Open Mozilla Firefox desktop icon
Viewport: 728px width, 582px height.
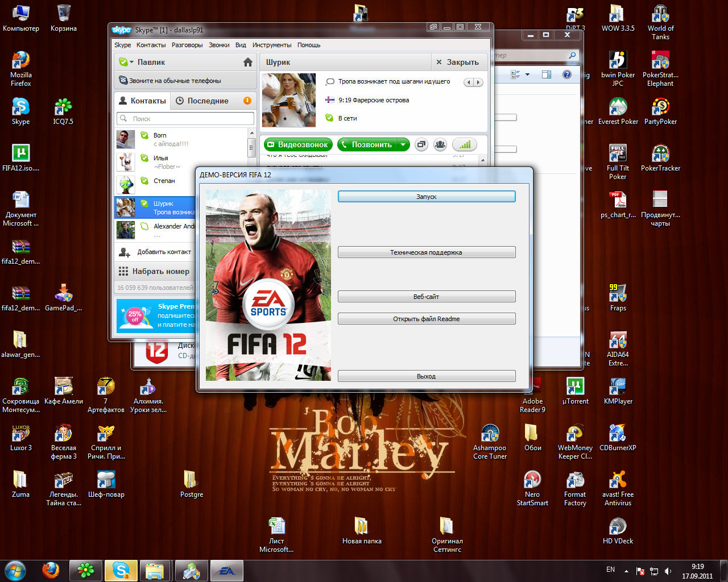click(21, 69)
